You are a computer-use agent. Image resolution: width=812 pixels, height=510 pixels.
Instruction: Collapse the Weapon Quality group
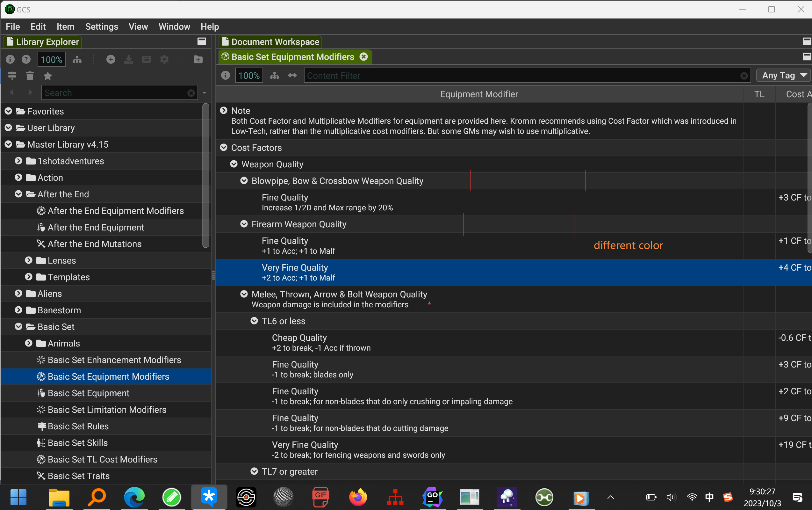coord(234,164)
